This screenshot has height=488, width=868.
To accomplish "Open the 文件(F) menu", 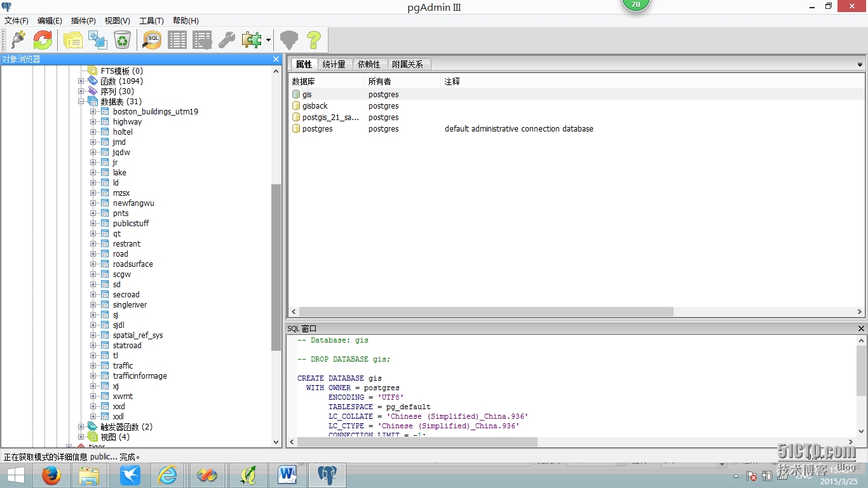I will pos(17,21).
